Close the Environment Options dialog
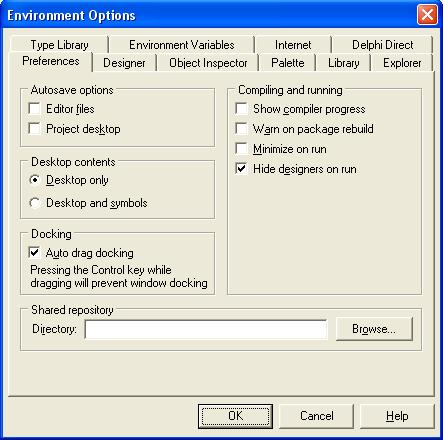This screenshot has height=440, width=443. 427,15
